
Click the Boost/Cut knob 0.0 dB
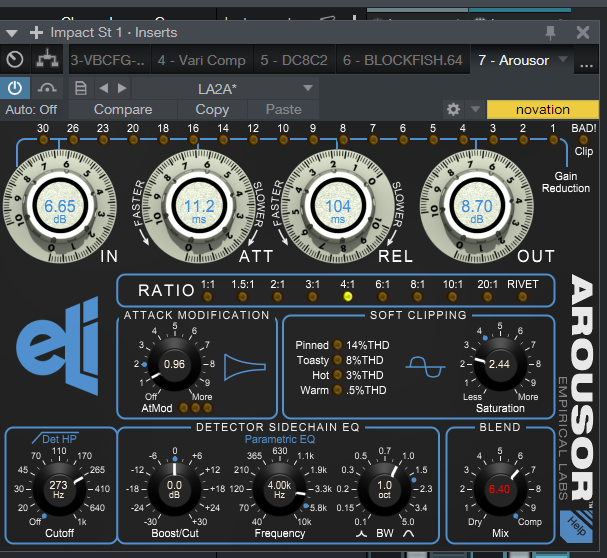(x=174, y=489)
